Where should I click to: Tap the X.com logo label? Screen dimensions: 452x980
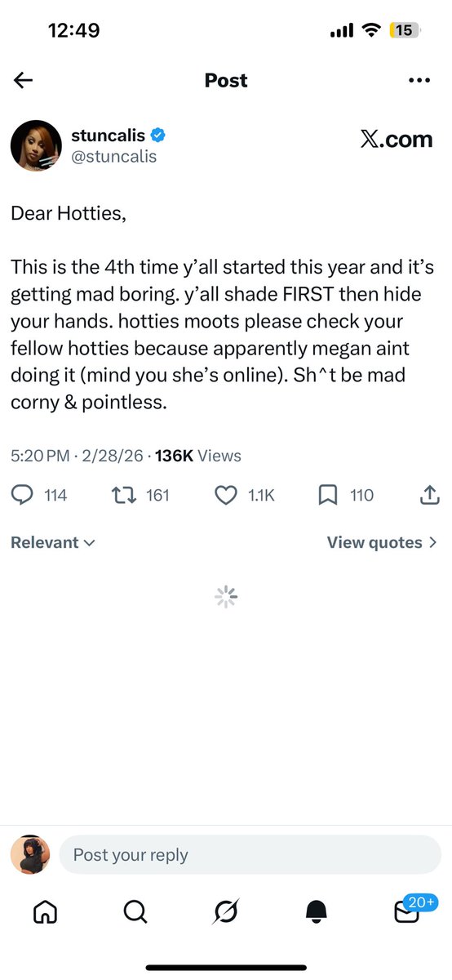coord(396,140)
